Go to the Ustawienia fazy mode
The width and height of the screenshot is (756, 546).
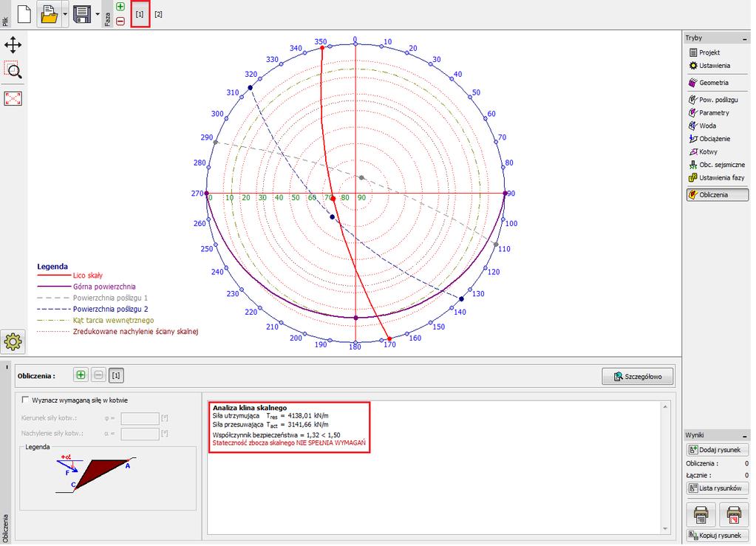[x=717, y=178]
